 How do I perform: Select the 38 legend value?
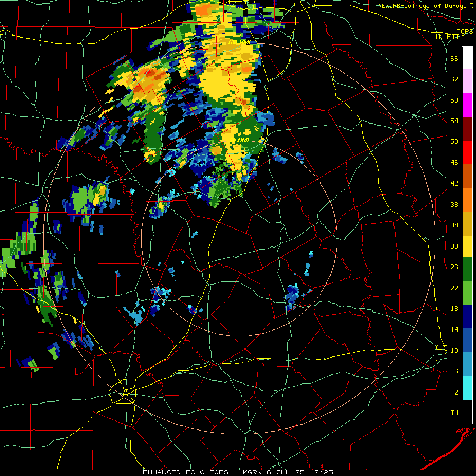coord(454,204)
